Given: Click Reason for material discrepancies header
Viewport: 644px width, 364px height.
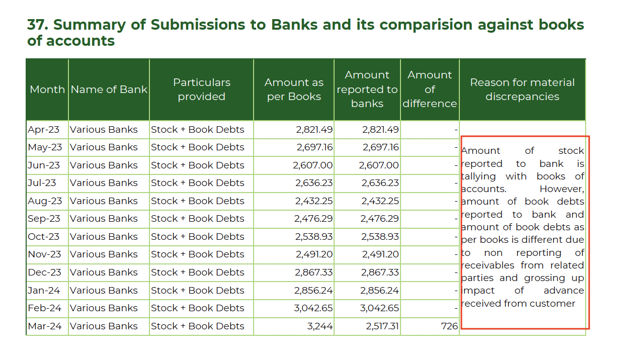Looking at the screenshot, I should click(x=522, y=89).
